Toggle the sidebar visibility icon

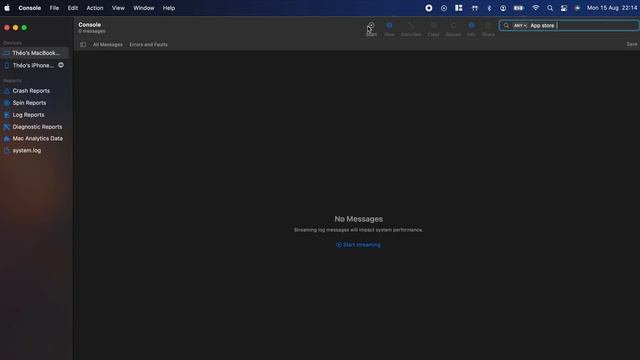(83, 44)
